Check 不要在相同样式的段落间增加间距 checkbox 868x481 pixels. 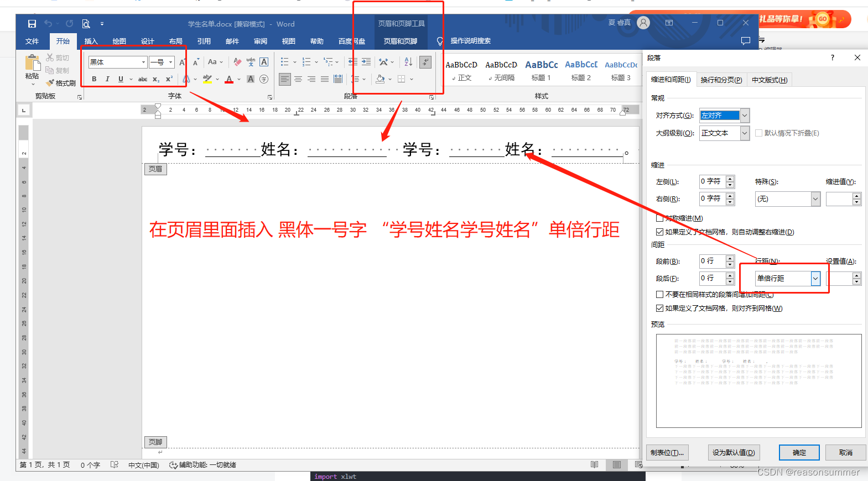click(660, 295)
